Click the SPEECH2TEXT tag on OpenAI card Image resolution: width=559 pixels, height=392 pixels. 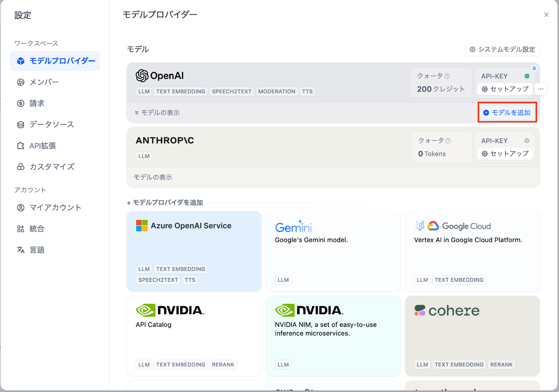pos(232,91)
